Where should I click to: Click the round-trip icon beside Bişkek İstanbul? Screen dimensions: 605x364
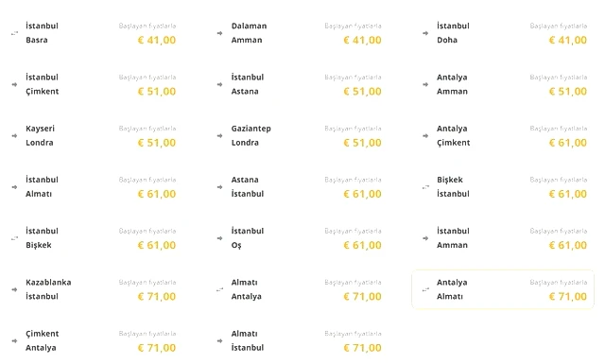pyautogui.click(x=425, y=187)
